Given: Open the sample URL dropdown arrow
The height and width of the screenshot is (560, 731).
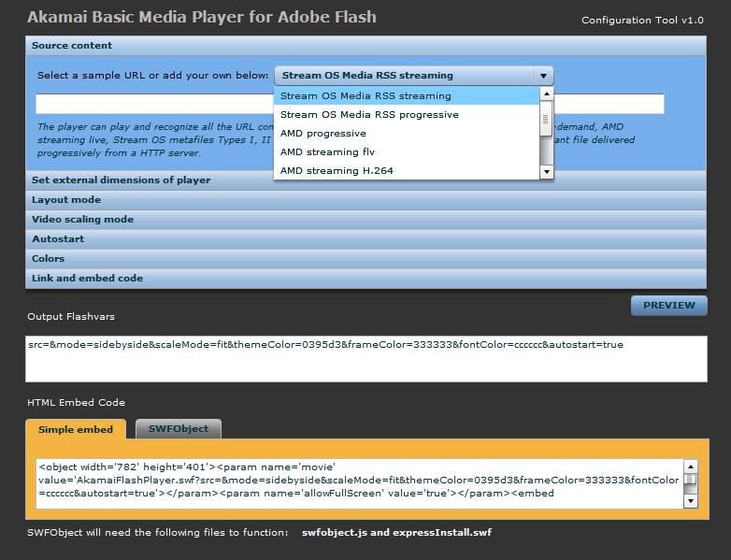Looking at the screenshot, I should tap(542, 76).
